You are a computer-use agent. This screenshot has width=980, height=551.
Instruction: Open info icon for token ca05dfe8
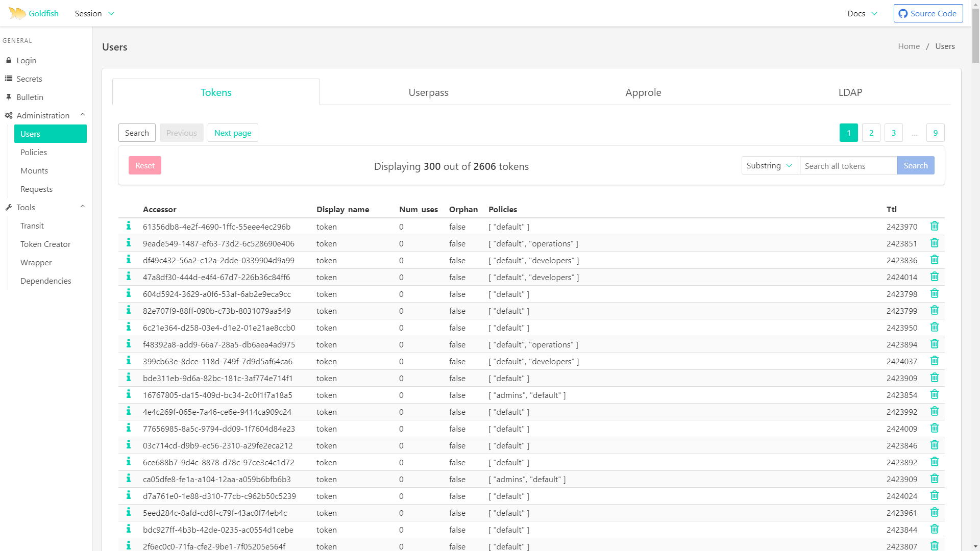point(129,479)
